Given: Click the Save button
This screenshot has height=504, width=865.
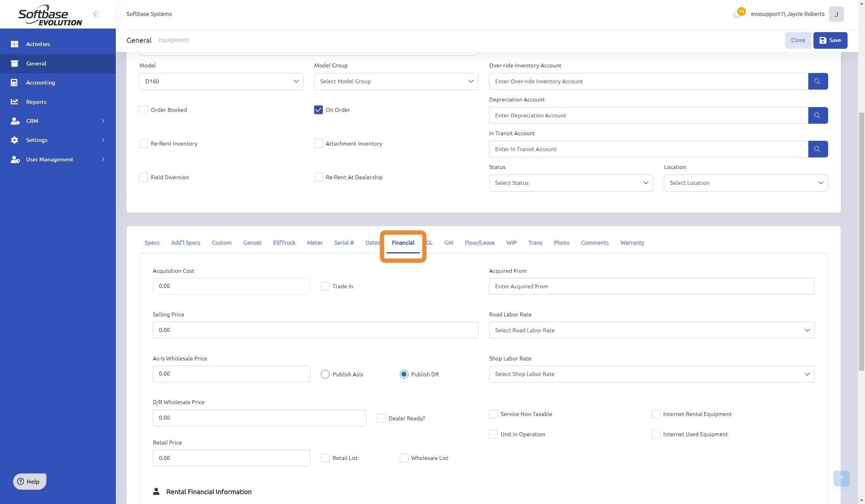Looking at the screenshot, I should coord(830,40).
